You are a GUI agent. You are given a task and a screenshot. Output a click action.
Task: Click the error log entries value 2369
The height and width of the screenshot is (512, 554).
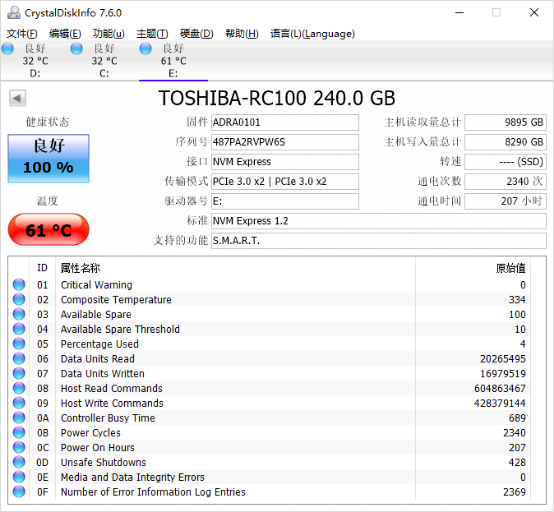pyautogui.click(x=514, y=492)
